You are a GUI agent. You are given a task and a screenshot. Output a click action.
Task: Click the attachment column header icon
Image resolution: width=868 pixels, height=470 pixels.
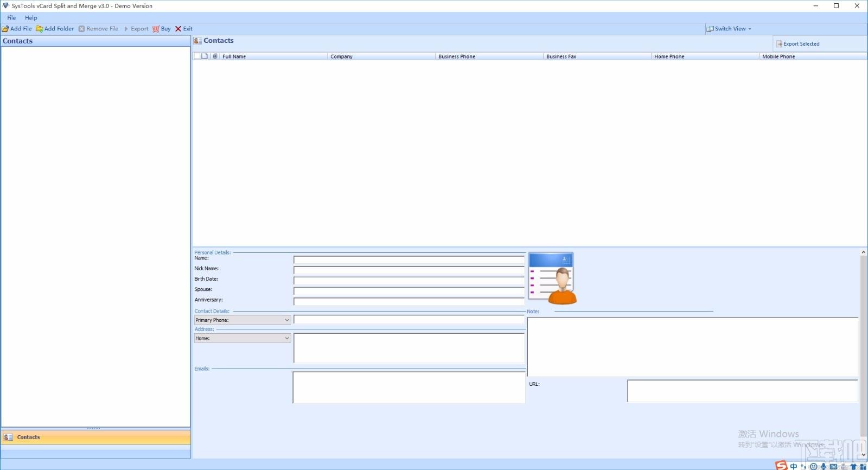pyautogui.click(x=215, y=56)
